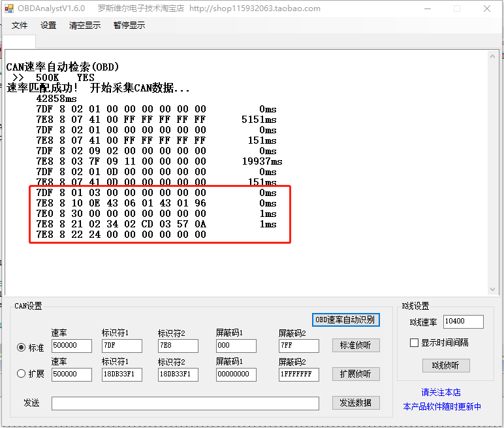The image size is (504, 428).
Task: Click the OBD速率自动识别 button
Action: tap(346, 320)
